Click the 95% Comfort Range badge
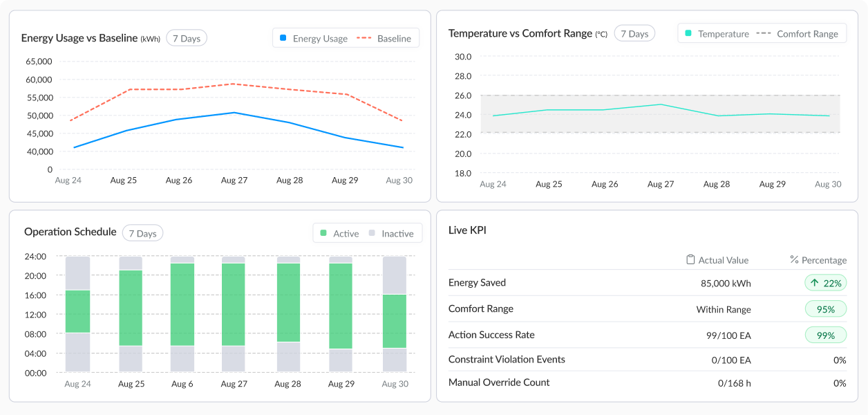The width and height of the screenshot is (868, 415). (x=825, y=309)
